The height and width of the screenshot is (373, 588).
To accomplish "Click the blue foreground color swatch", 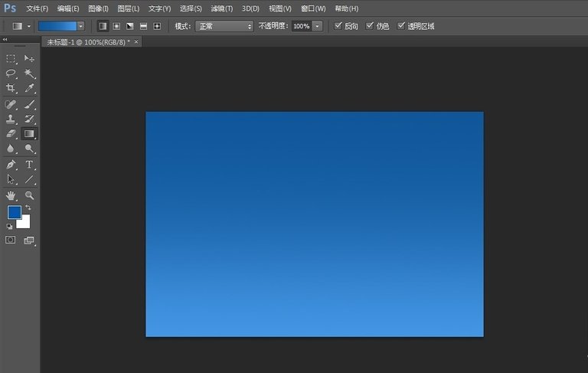I will (x=14, y=212).
